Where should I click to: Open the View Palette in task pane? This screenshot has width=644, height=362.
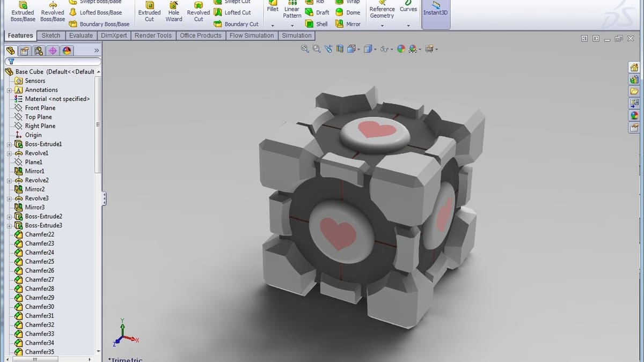pyautogui.click(x=634, y=103)
